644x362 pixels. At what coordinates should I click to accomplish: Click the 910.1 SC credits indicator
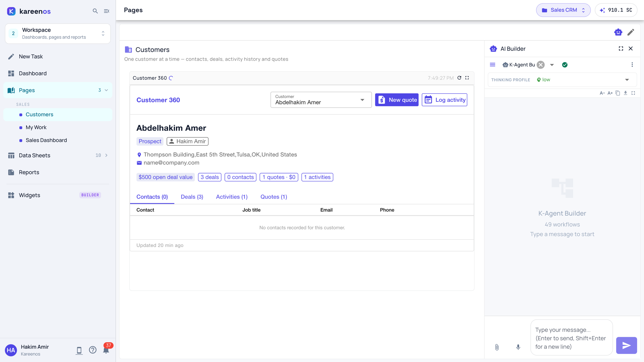[x=616, y=10]
